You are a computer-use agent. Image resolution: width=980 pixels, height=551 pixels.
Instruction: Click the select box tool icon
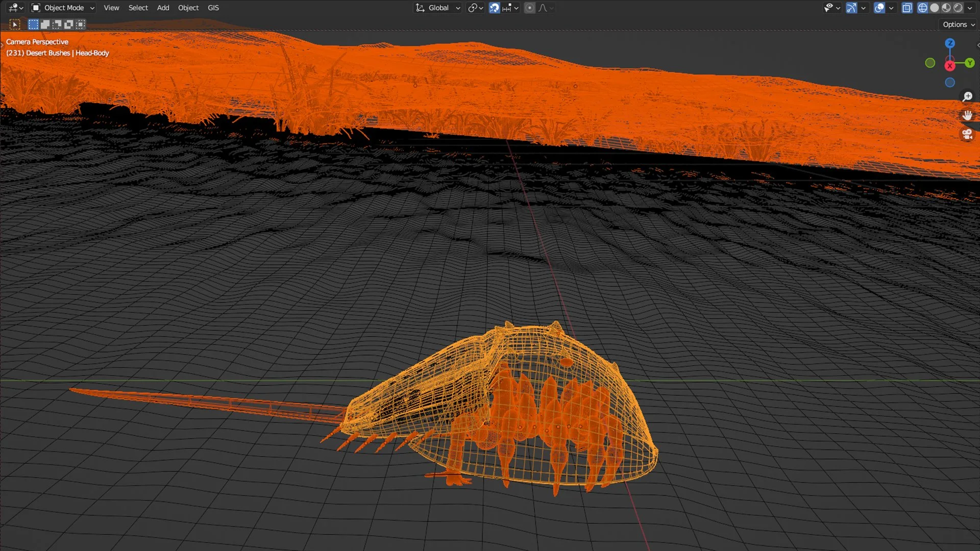click(x=15, y=24)
